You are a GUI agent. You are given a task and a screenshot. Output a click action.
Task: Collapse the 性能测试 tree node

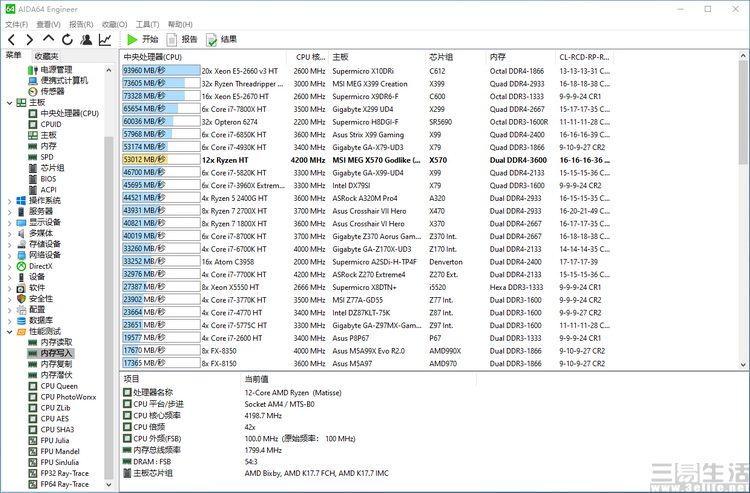pyautogui.click(x=10, y=331)
